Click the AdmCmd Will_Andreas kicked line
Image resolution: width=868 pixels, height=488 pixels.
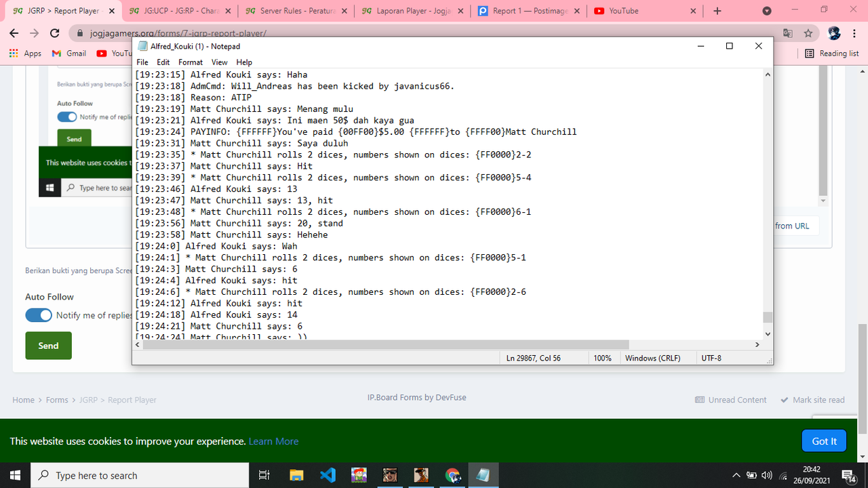294,86
